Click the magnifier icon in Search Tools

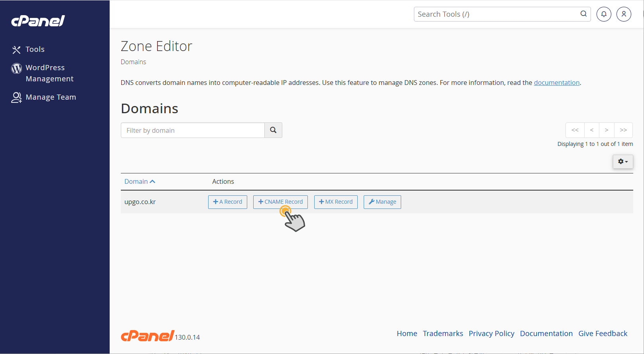pyautogui.click(x=583, y=14)
